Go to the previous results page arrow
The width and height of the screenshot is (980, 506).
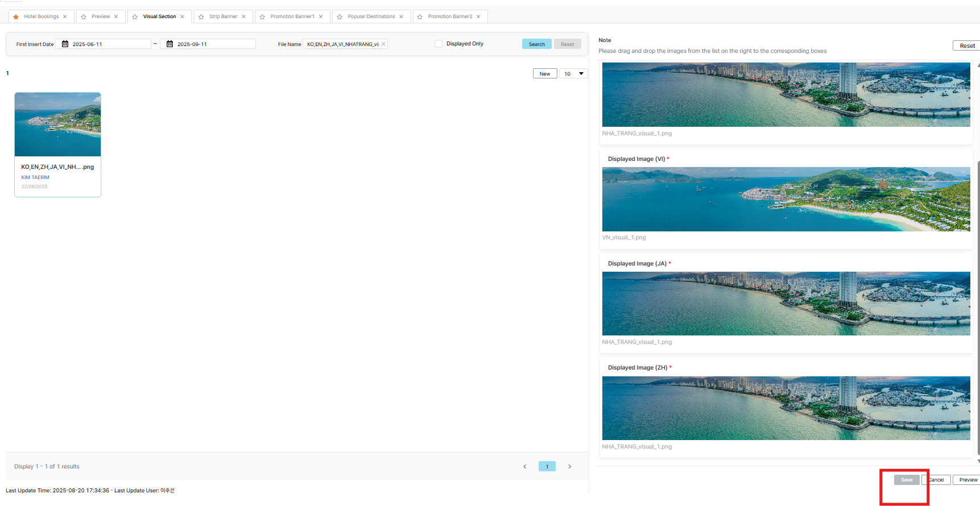click(525, 467)
